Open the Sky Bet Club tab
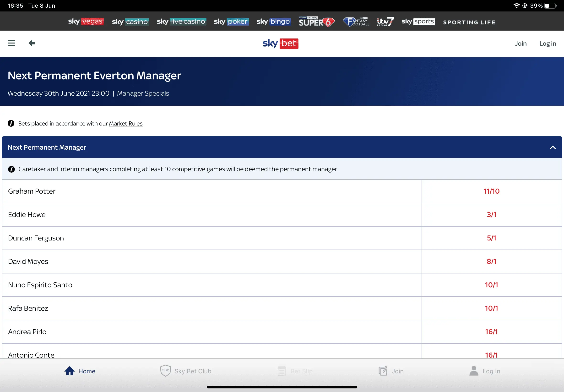 tap(186, 371)
